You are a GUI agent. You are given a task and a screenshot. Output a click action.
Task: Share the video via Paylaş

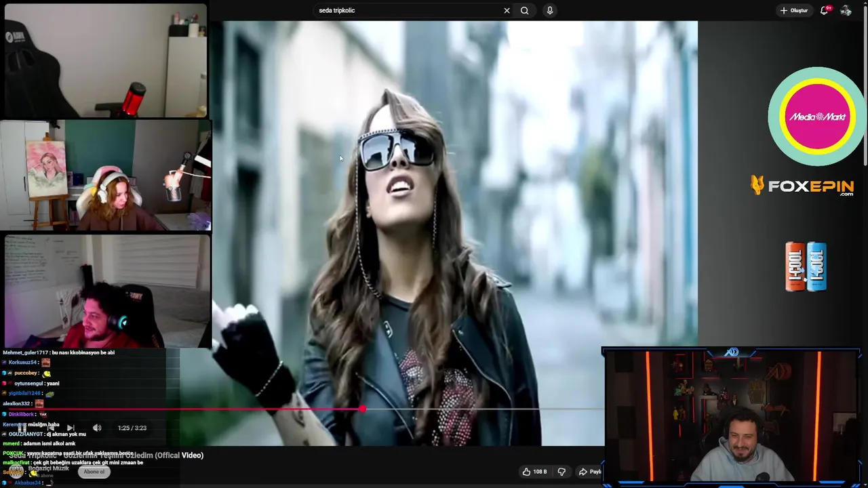(589, 472)
